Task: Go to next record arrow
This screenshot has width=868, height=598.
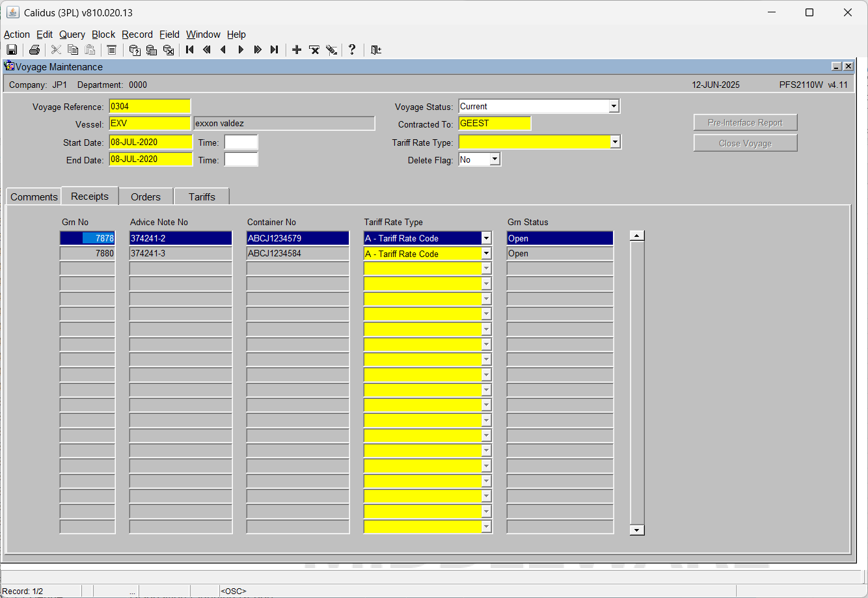Action: click(241, 50)
